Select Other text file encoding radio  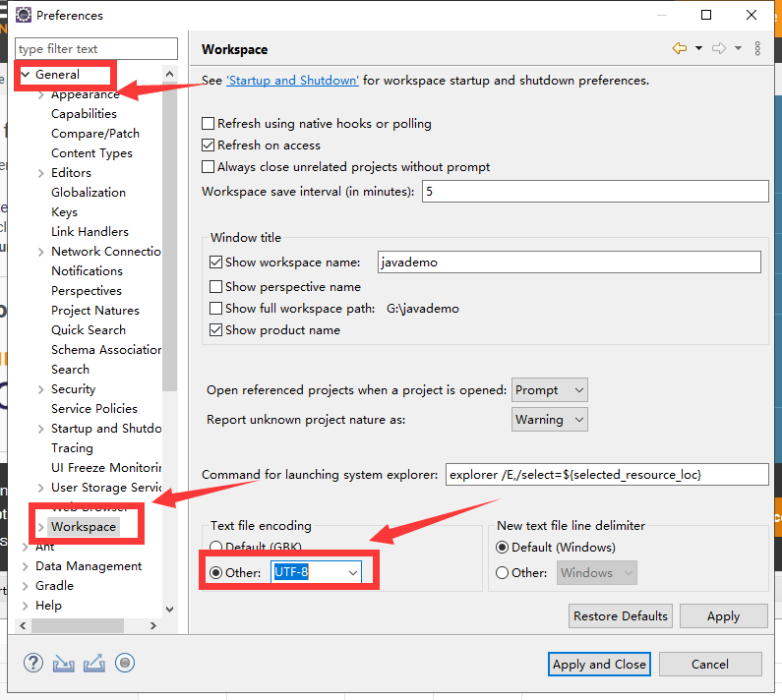point(216,573)
